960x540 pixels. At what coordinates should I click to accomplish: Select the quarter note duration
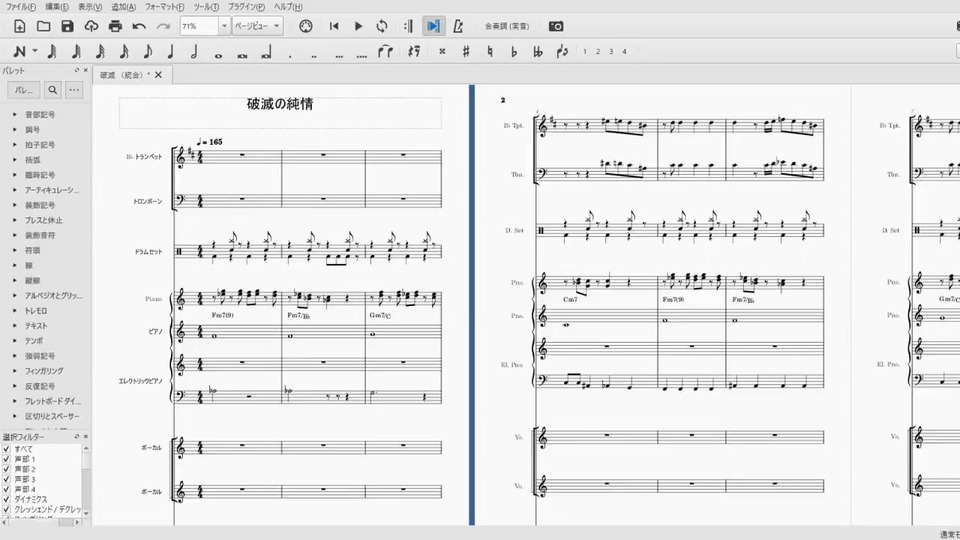[x=171, y=52]
